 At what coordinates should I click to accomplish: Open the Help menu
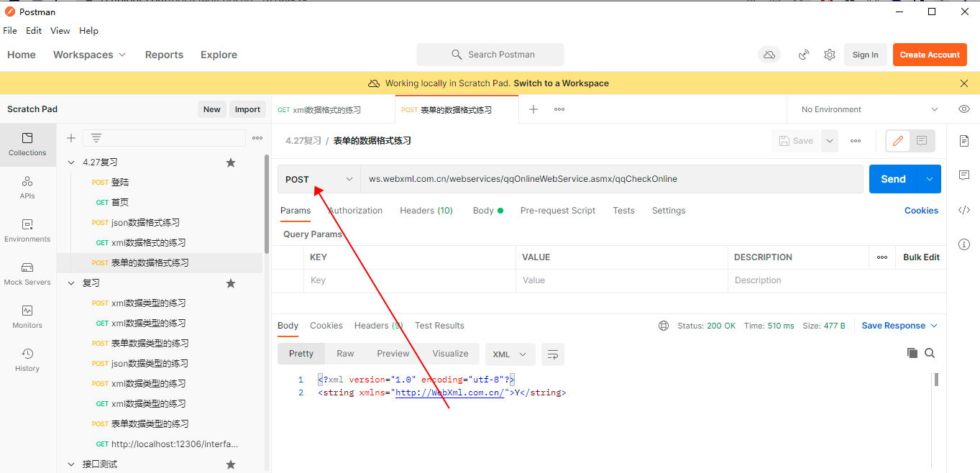click(x=88, y=31)
